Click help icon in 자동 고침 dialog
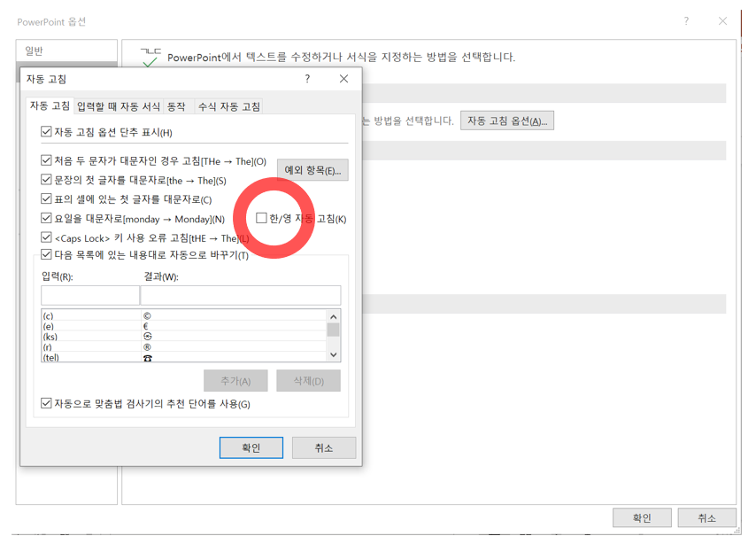This screenshot has width=756, height=544. pyautogui.click(x=307, y=79)
